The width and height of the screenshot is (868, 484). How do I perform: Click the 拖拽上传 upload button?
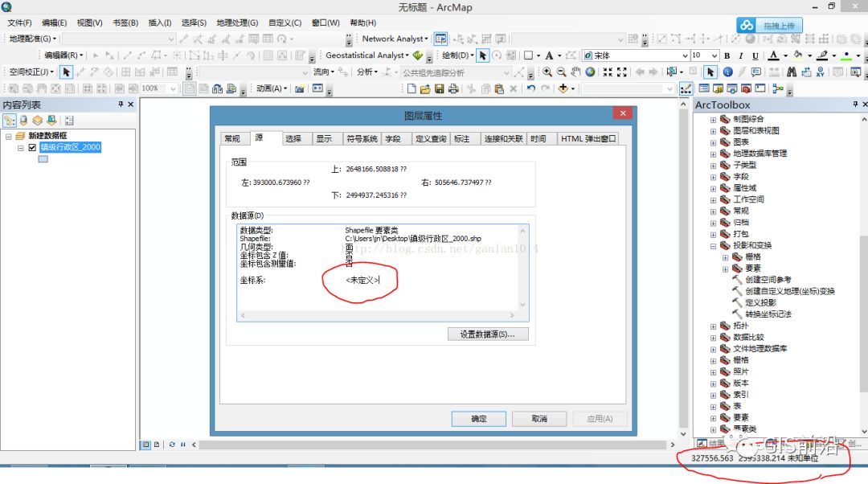pos(769,26)
